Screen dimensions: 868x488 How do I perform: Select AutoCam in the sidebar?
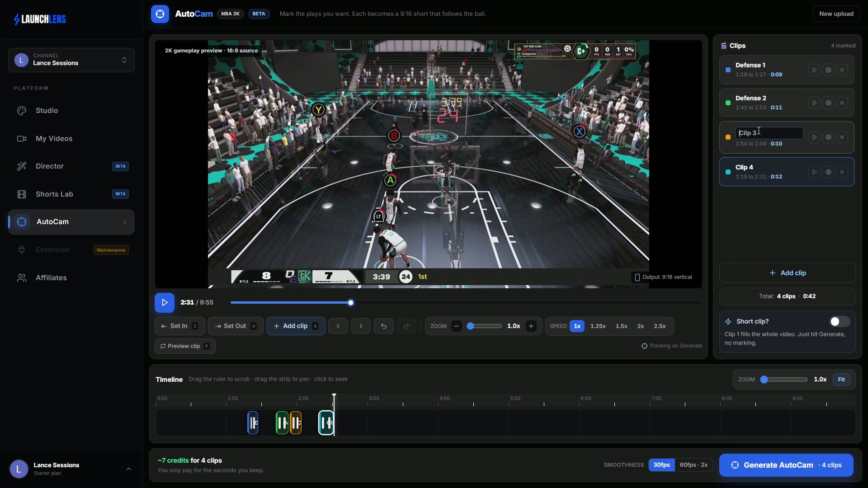[x=71, y=222]
